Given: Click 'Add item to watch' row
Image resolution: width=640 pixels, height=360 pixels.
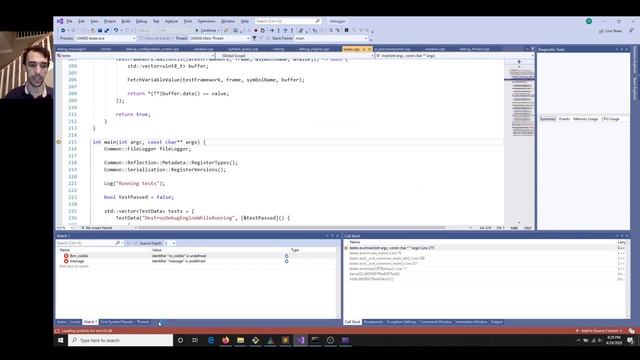Looking at the screenshot, I should [74, 267].
